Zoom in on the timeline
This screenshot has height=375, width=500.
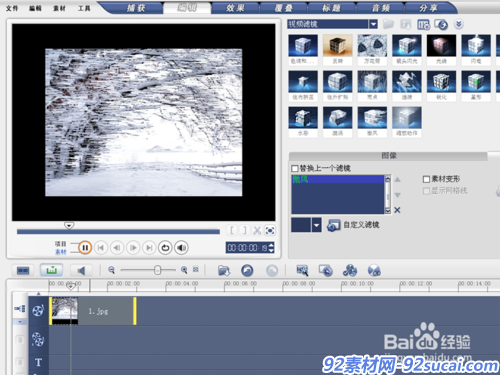[184, 270]
